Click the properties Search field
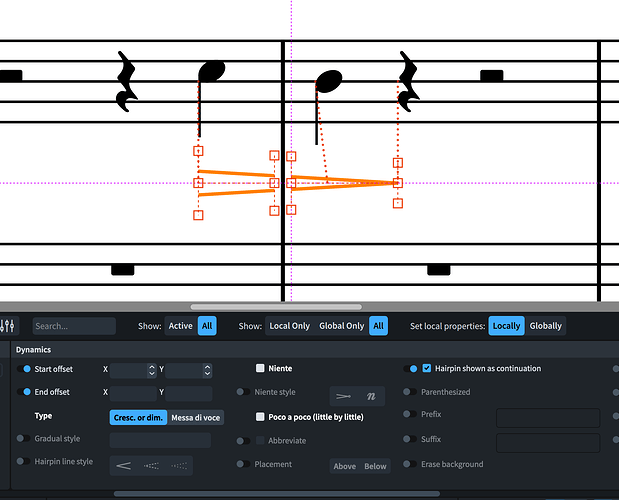Image resolution: width=619 pixels, height=500 pixels. point(74,326)
